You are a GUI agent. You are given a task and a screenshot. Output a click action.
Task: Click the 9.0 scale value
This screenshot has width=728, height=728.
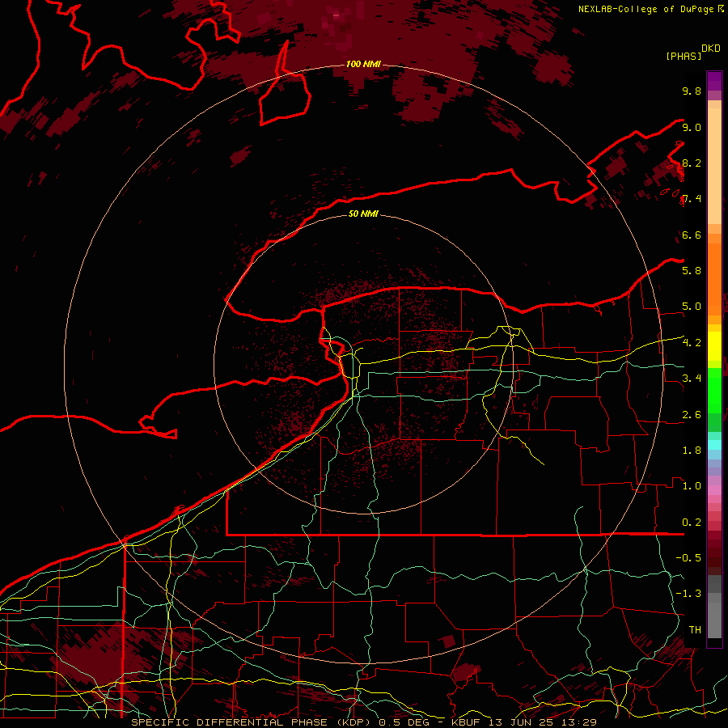[x=692, y=127]
